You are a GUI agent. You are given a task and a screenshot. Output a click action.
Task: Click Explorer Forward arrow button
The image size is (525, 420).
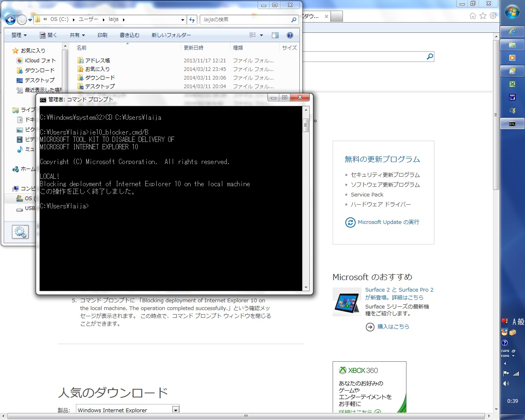pyautogui.click(x=22, y=19)
